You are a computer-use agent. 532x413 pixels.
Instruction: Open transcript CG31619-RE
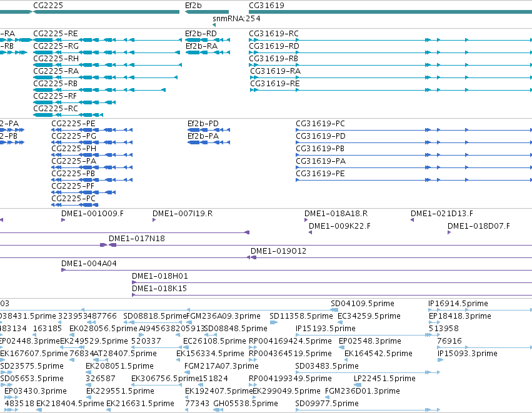[275, 84]
